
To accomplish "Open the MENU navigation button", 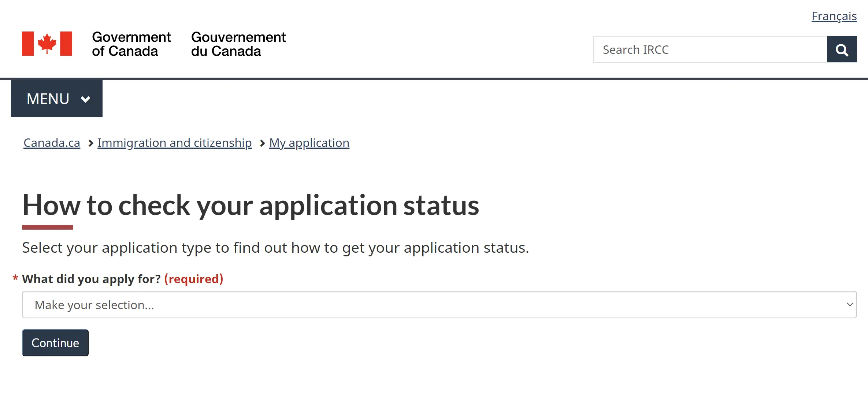I will coord(57,99).
